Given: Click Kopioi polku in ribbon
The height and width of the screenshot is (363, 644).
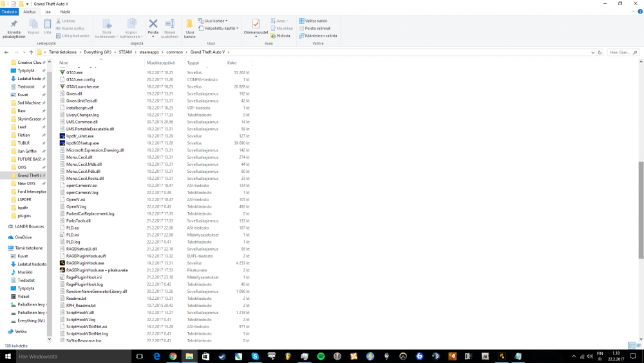Looking at the screenshot, I should 70,28.
